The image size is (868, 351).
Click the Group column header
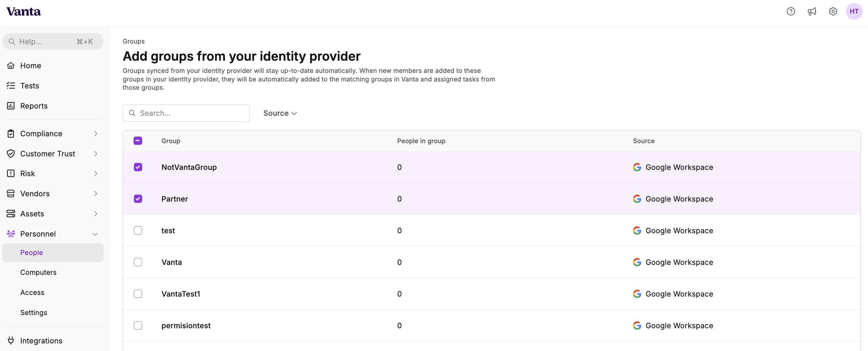point(171,141)
